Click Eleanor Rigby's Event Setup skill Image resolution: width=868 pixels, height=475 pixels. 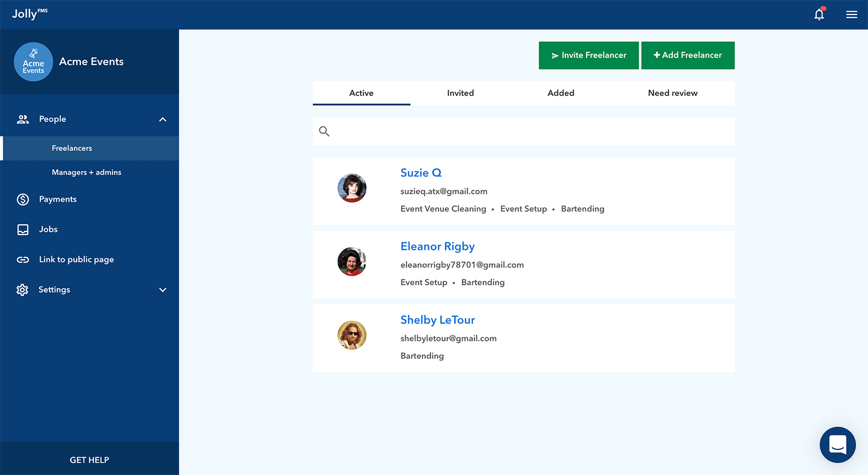coord(424,282)
